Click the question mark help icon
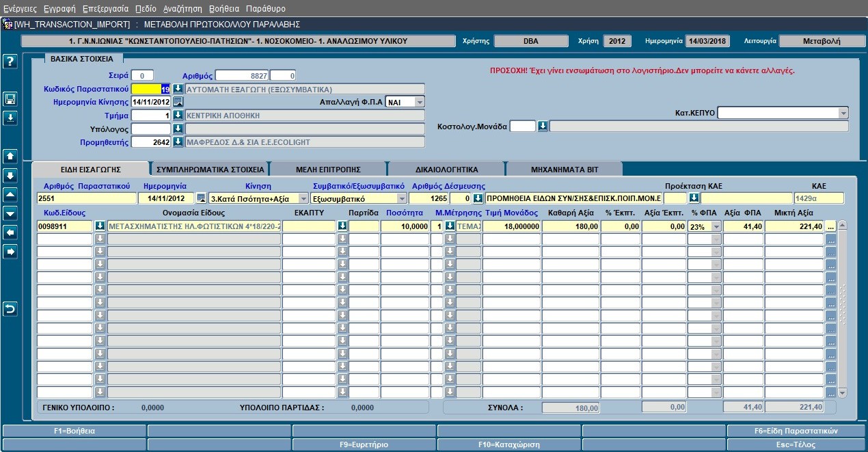868x452 pixels. 10,62
